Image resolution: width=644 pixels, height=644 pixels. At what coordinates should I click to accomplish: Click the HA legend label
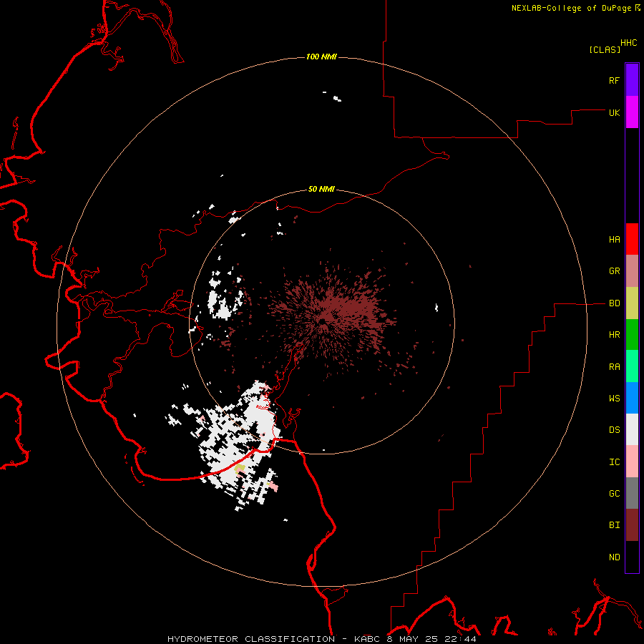coord(614,240)
